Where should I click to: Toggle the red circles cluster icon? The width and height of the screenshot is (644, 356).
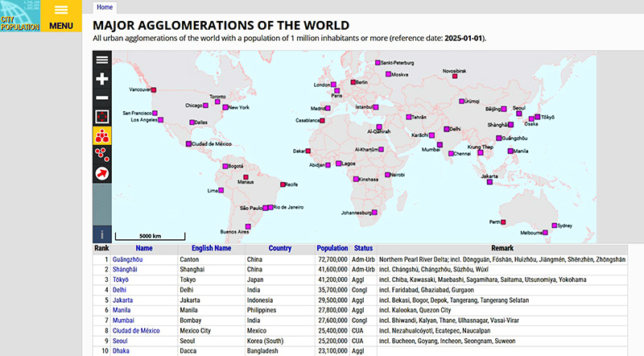tap(102, 154)
